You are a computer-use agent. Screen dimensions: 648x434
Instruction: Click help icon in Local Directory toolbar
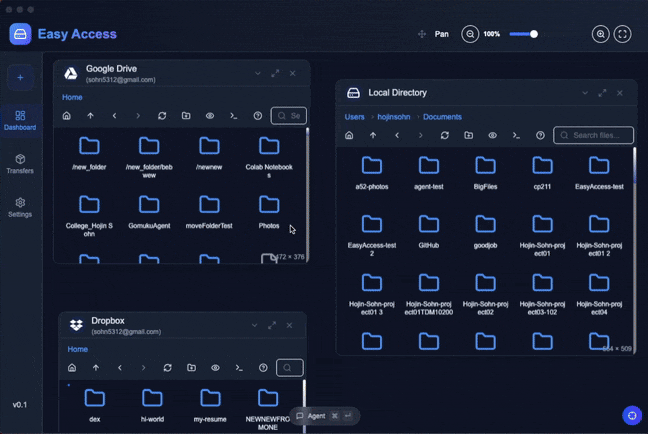pos(540,135)
